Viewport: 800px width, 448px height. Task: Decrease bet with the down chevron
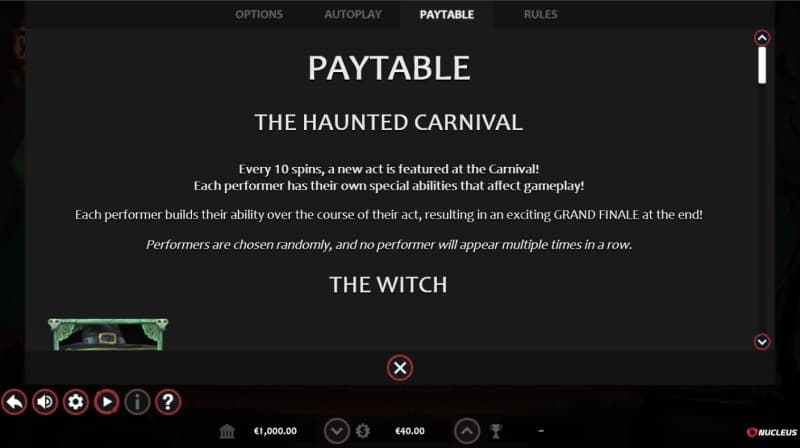coord(337,431)
